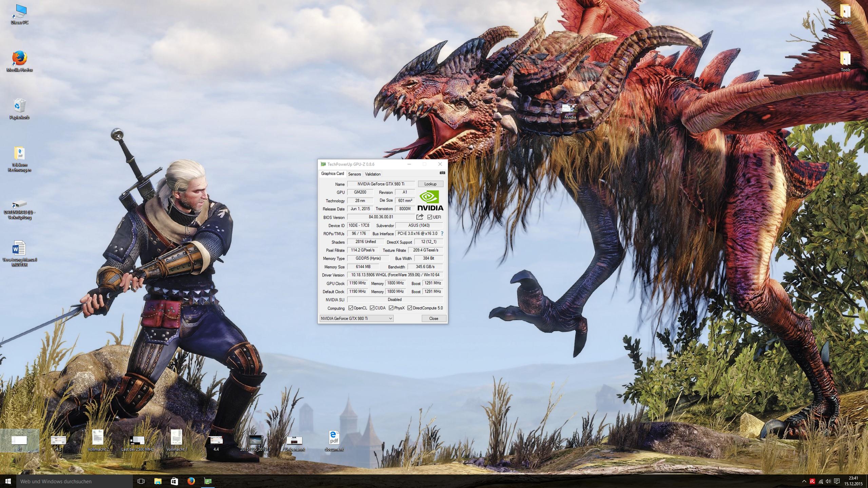
Task: Open Windows Store from the taskbar
Action: point(174,481)
